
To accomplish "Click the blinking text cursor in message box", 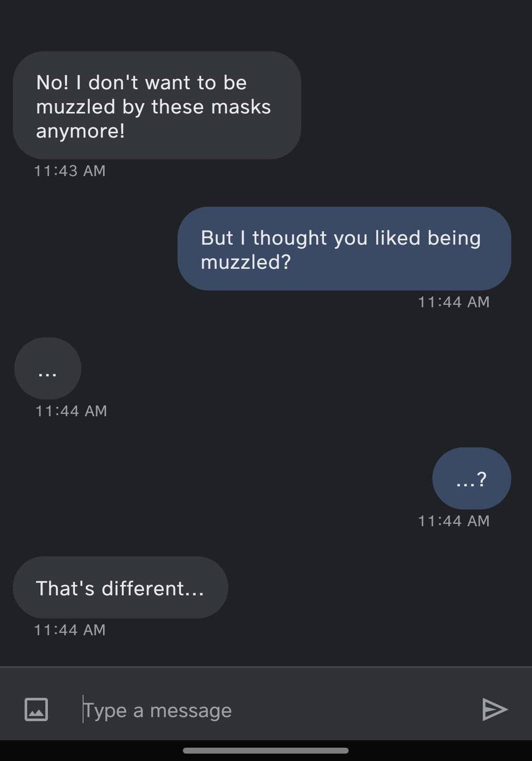I will pos(83,709).
